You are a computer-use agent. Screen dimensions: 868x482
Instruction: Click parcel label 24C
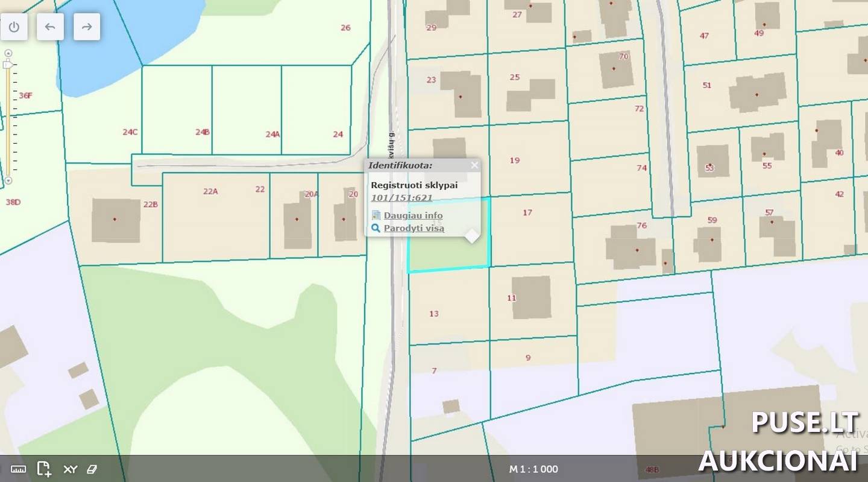coord(130,132)
